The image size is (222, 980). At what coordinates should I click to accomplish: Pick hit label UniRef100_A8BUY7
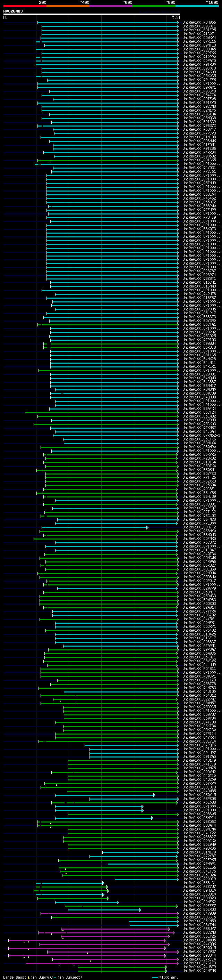click(x=199, y=929)
